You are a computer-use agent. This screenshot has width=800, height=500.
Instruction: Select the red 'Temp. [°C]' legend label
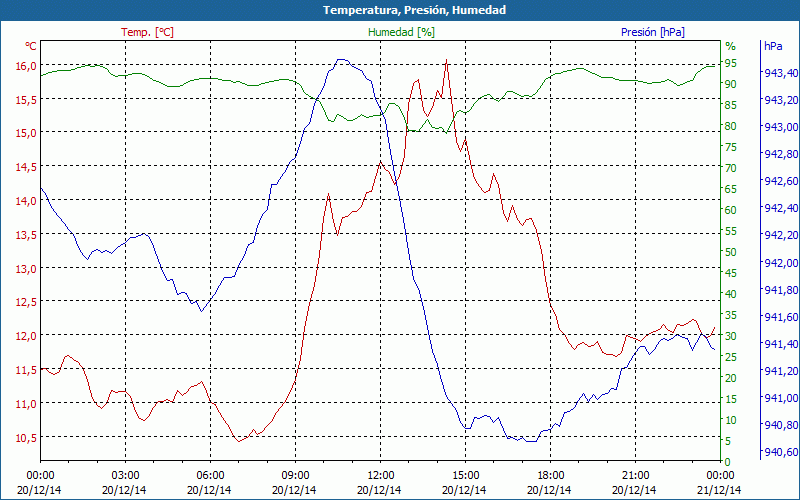click(147, 32)
